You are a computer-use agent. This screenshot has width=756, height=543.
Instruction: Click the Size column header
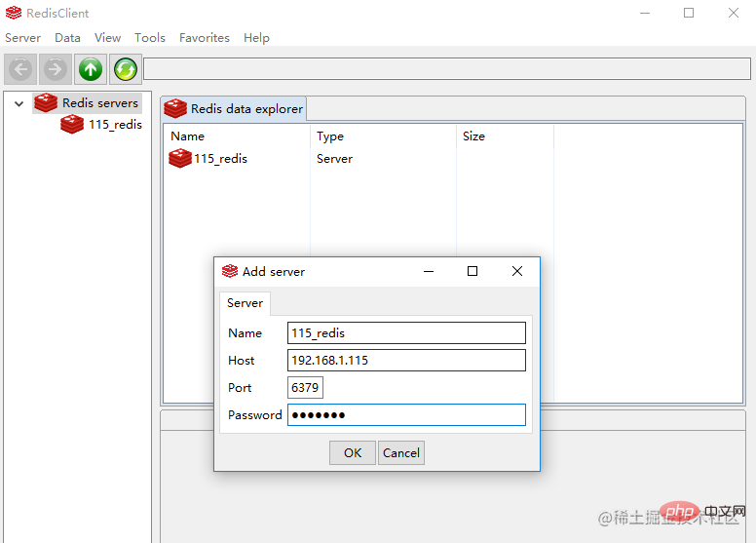coord(473,136)
